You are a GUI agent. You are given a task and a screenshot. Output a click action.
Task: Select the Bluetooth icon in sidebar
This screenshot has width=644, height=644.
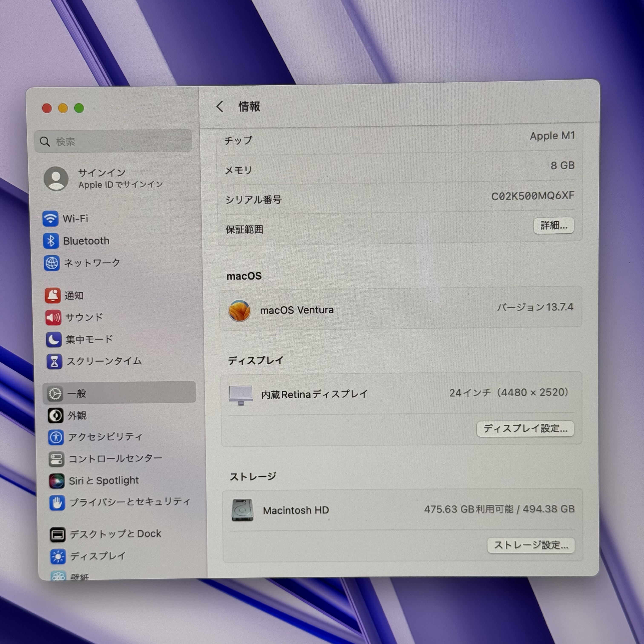pos(51,241)
